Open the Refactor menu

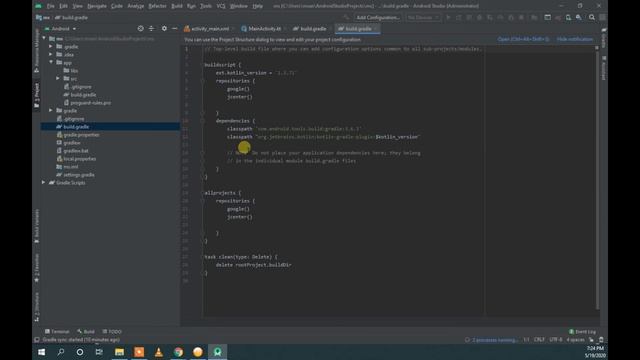[x=157, y=6]
